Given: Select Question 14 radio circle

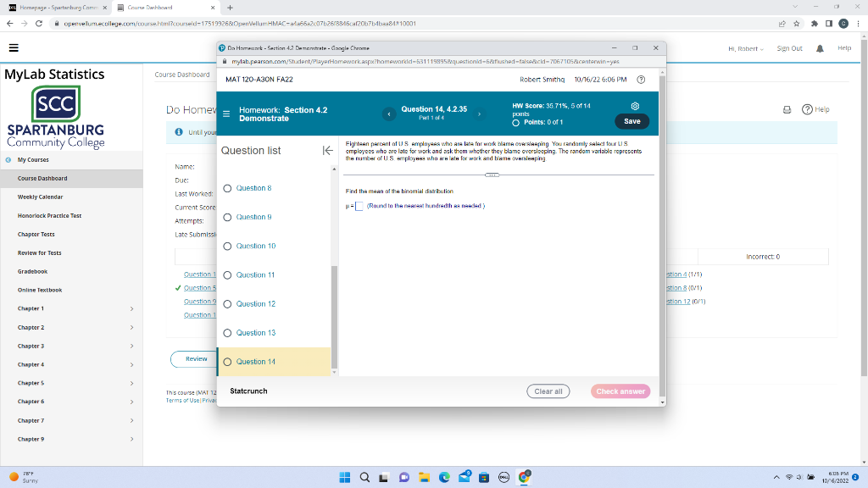Looking at the screenshot, I should point(227,362).
